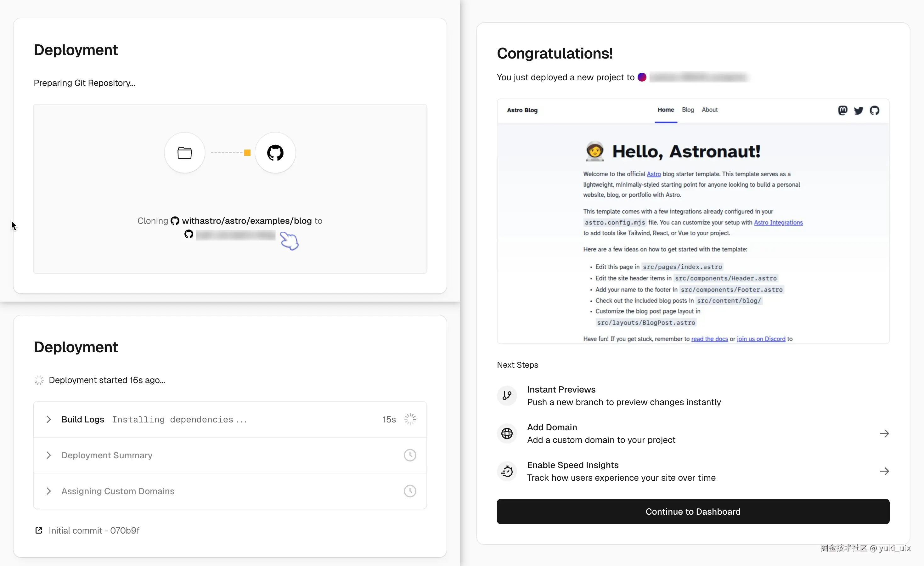Click the withastro/astro/examples/blog repository link

247,221
